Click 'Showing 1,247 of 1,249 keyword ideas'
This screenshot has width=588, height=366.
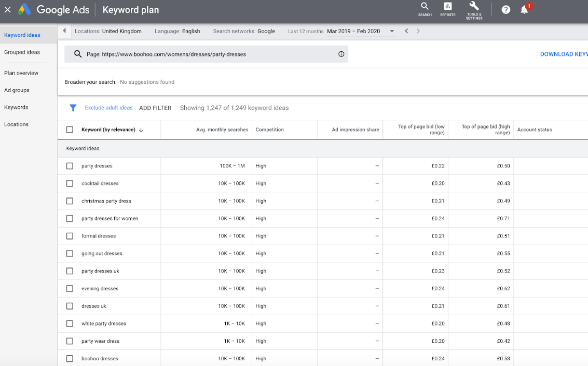(235, 108)
